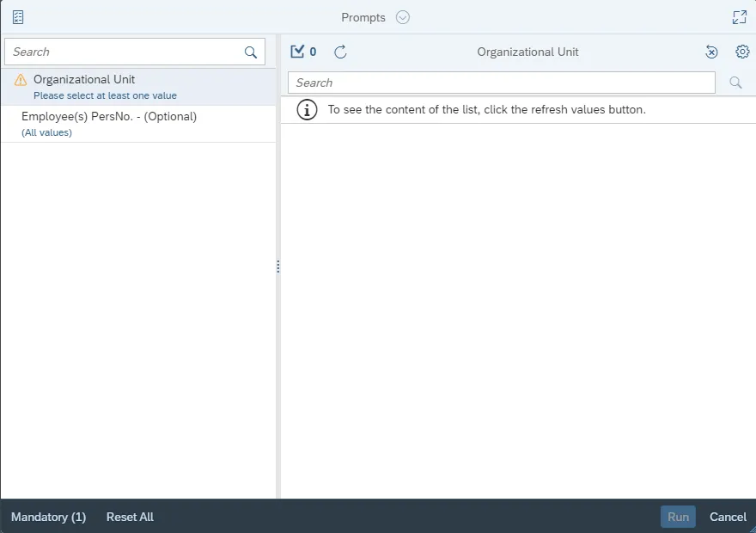This screenshot has height=533, width=756.
Task: Click the vertical splitter handle between panels
Action: click(278, 266)
